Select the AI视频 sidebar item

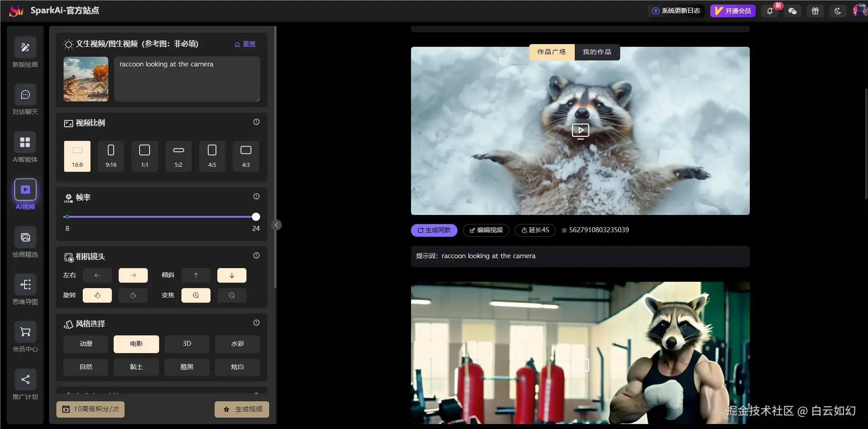click(25, 195)
